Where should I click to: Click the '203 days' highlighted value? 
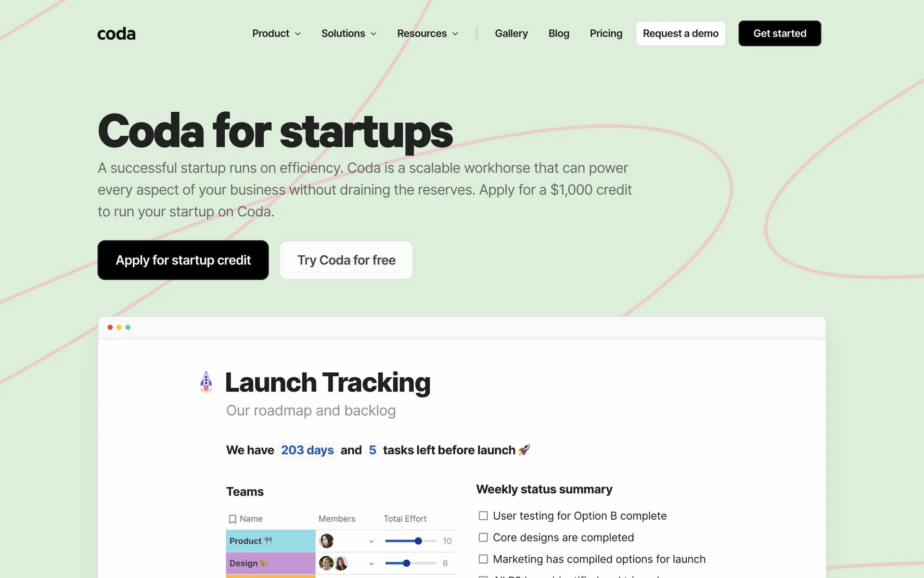tap(307, 450)
